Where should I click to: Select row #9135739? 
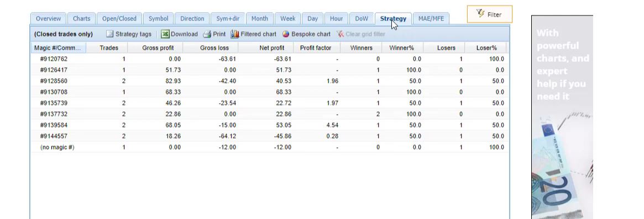point(270,103)
